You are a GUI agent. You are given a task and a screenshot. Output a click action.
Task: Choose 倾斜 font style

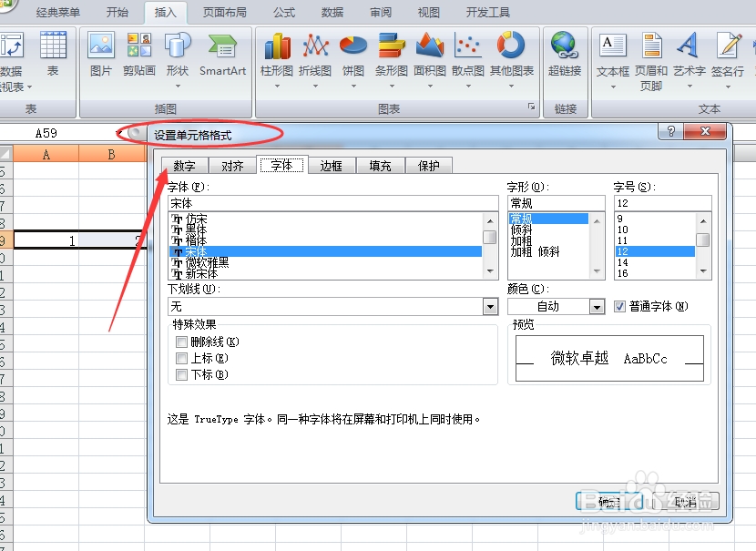(x=548, y=230)
